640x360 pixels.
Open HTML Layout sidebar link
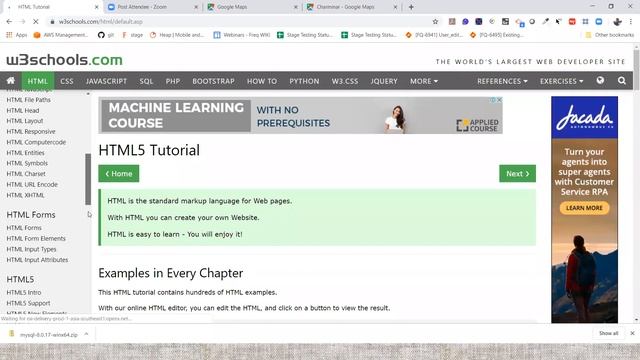(24, 121)
